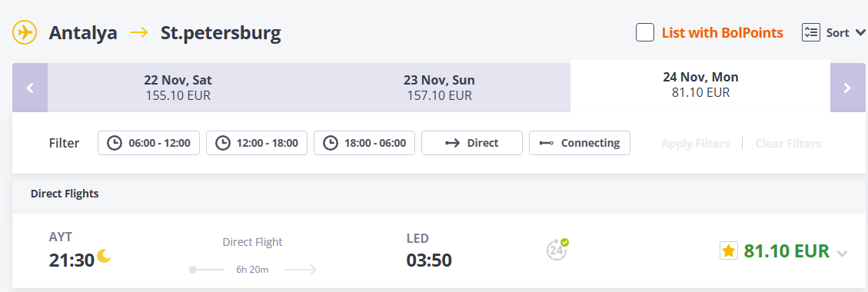Click Apply Filters
This screenshot has height=292, width=868.
(695, 144)
